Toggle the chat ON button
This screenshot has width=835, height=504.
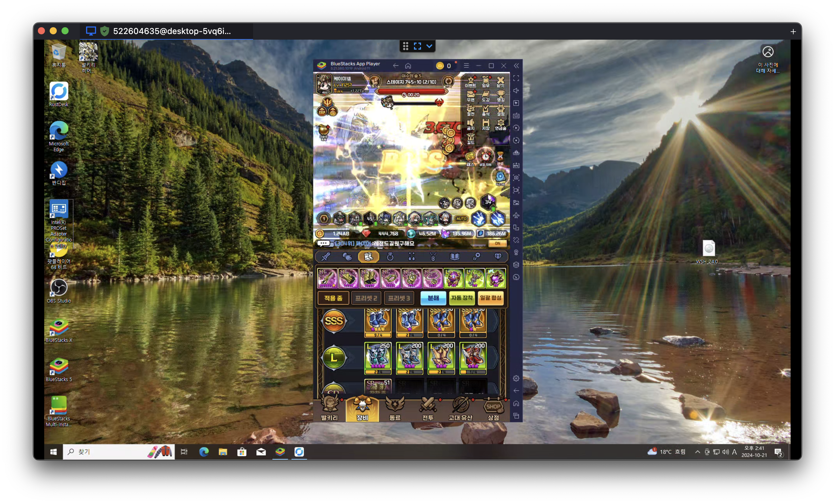point(497,243)
